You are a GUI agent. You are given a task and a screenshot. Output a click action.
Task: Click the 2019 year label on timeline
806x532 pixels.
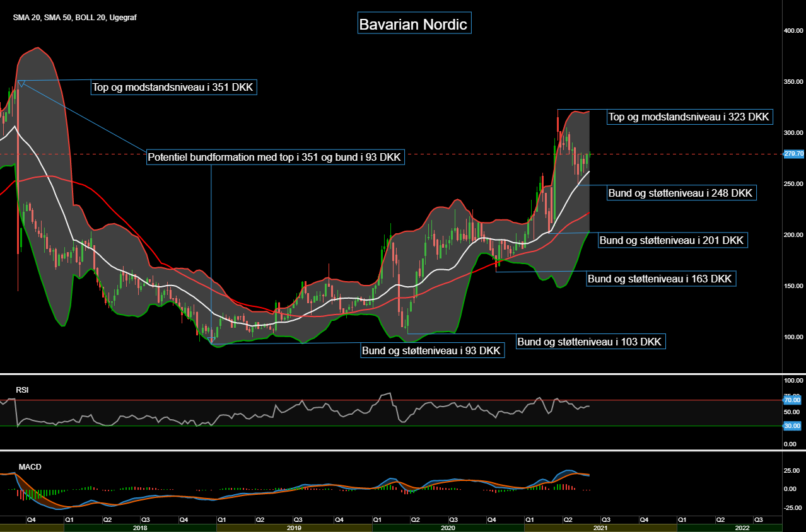click(x=294, y=528)
